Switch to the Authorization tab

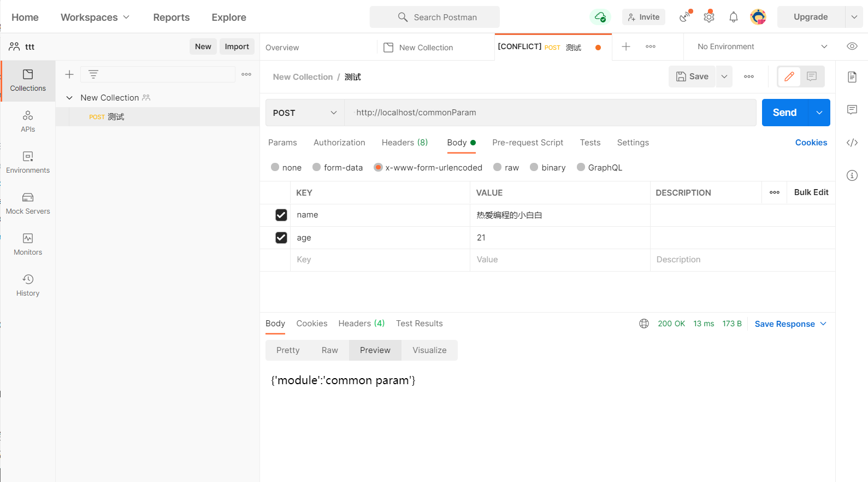coord(339,143)
